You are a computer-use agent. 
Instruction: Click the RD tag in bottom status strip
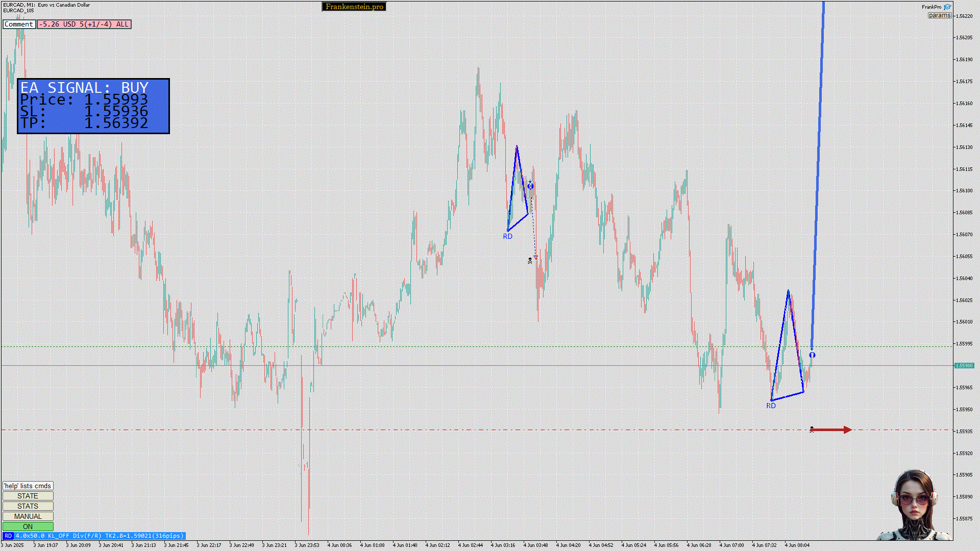8,536
